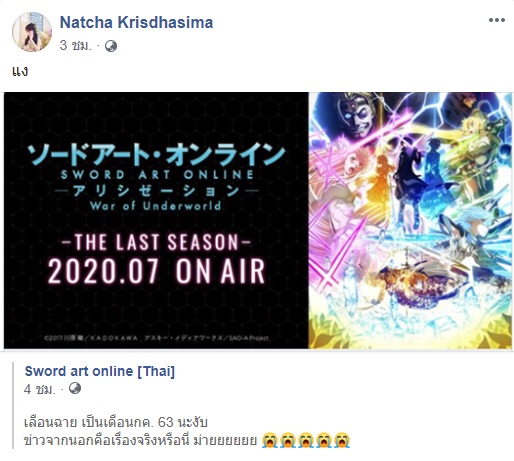This screenshot has width=514, height=461.
Task: Click the "แง" post caption text
Action: [20, 72]
